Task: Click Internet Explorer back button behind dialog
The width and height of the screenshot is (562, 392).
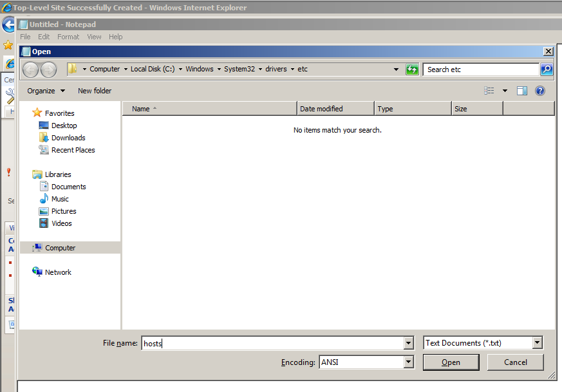Action: coord(8,25)
